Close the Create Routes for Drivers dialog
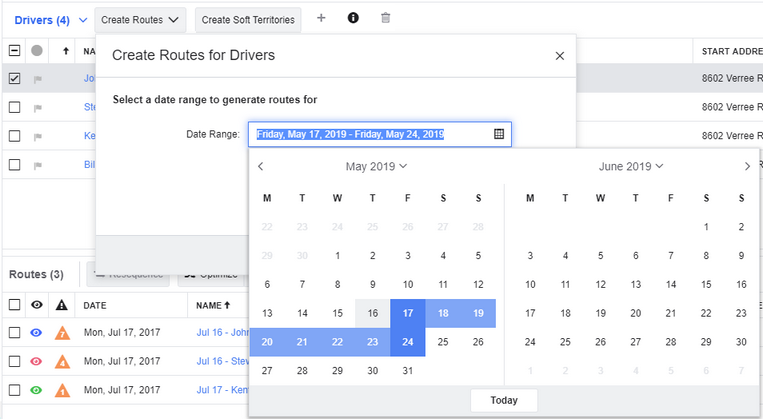Image resolution: width=763 pixels, height=419 pixels. point(560,56)
